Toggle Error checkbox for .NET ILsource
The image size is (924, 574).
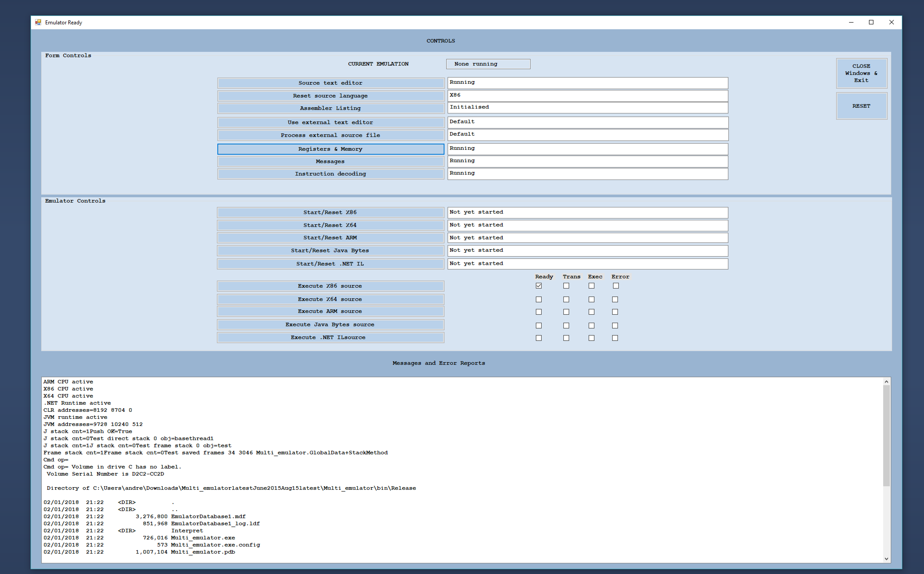pyautogui.click(x=615, y=338)
